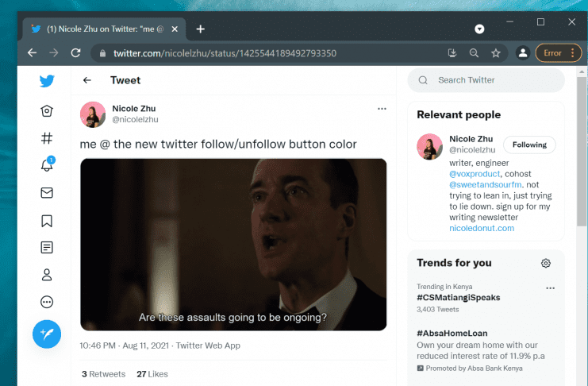Screen dimensions: 588x386
Task: View the 27 Likes list
Action: point(152,374)
